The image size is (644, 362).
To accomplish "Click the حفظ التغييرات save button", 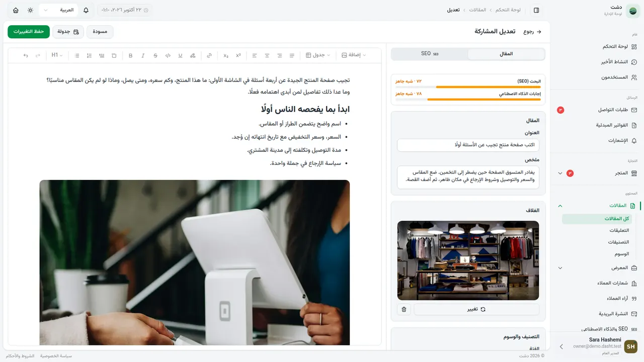I will tap(29, 32).
